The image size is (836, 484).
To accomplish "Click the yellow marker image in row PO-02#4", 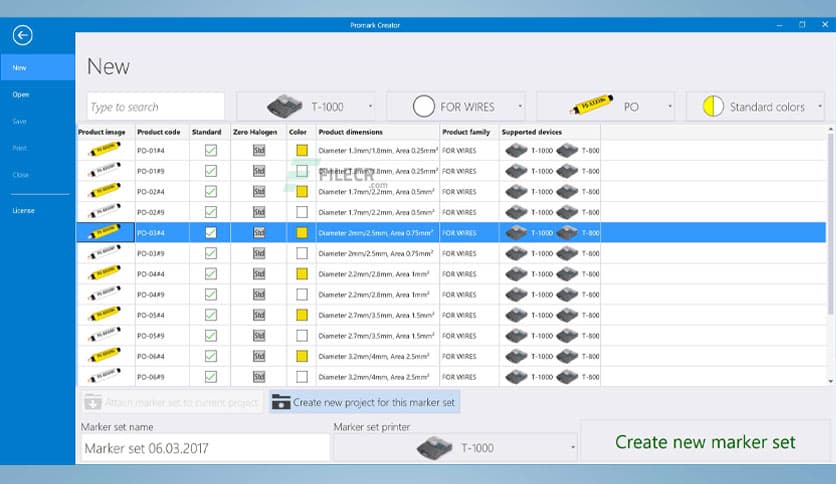I will 104,191.
